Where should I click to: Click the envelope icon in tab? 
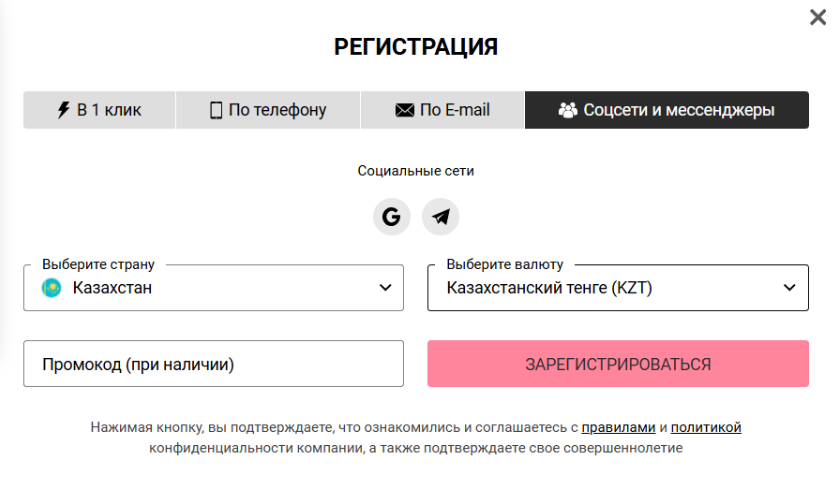pyautogui.click(x=405, y=110)
